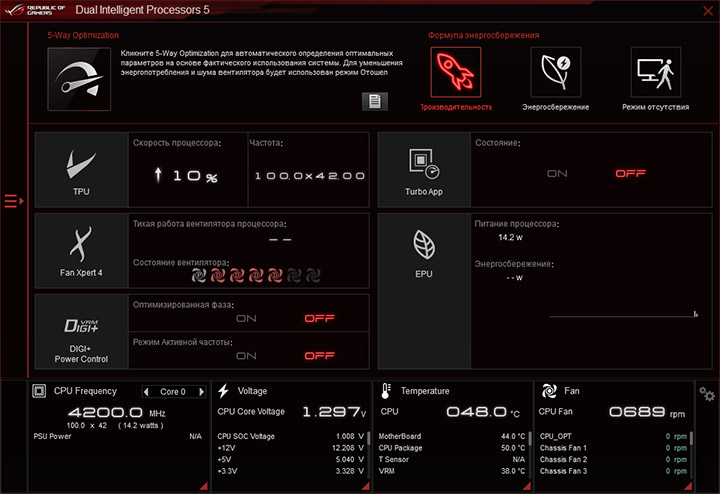Viewport: 720px width, 494px height.
Task: Click the Temperature thermometer icon
Action: click(386, 391)
